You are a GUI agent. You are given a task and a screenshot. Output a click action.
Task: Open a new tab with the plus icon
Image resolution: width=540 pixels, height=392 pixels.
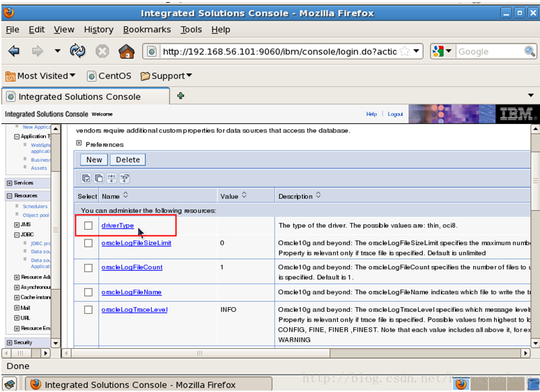(180, 95)
